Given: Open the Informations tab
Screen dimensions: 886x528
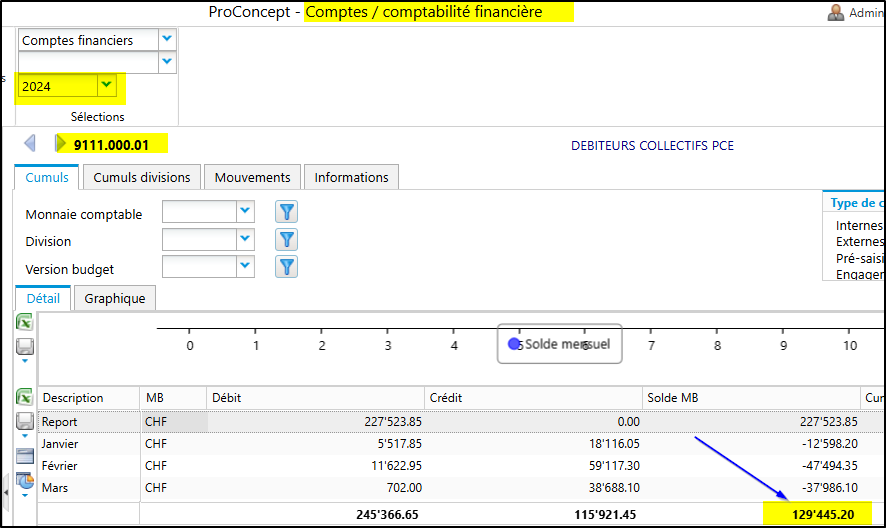Looking at the screenshot, I should [351, 178].
